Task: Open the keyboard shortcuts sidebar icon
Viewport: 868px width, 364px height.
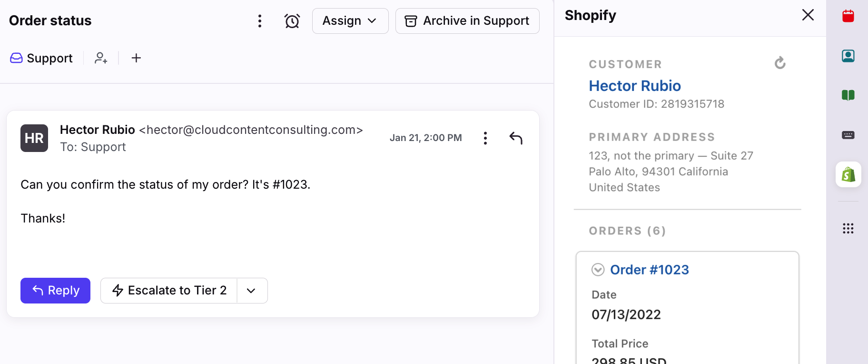Action: pos(848,135)
